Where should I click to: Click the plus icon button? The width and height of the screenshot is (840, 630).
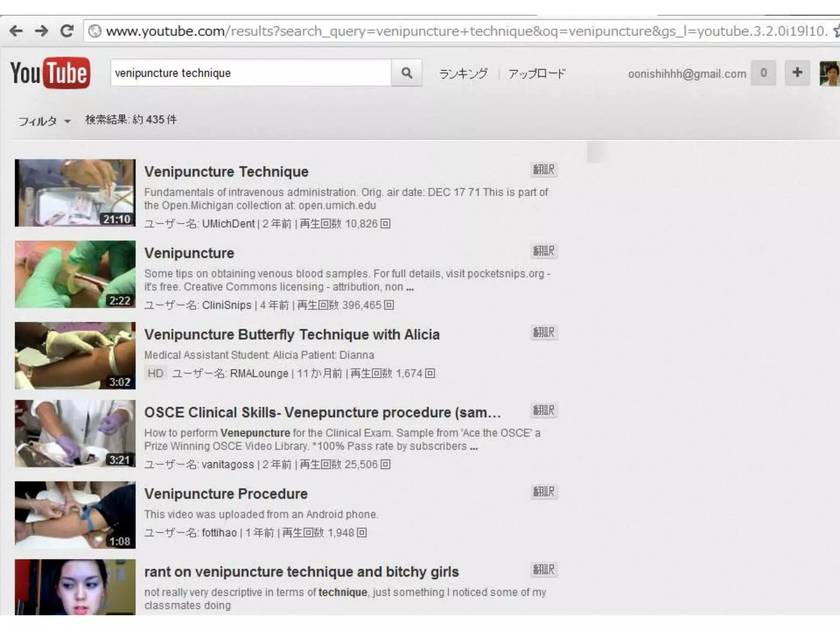point(797,73)
